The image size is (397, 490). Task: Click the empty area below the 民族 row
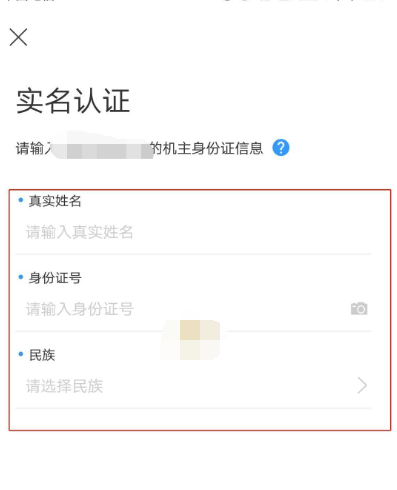[199, 419]
